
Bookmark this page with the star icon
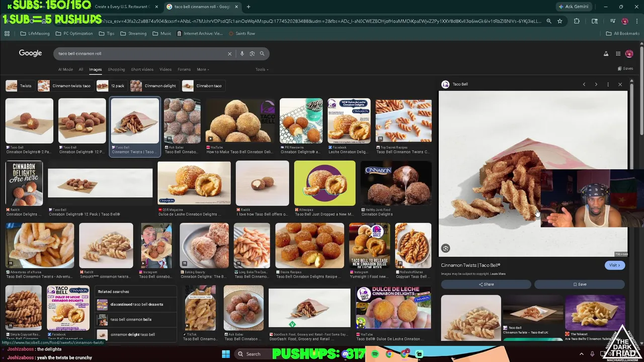[x=559, y=21]
